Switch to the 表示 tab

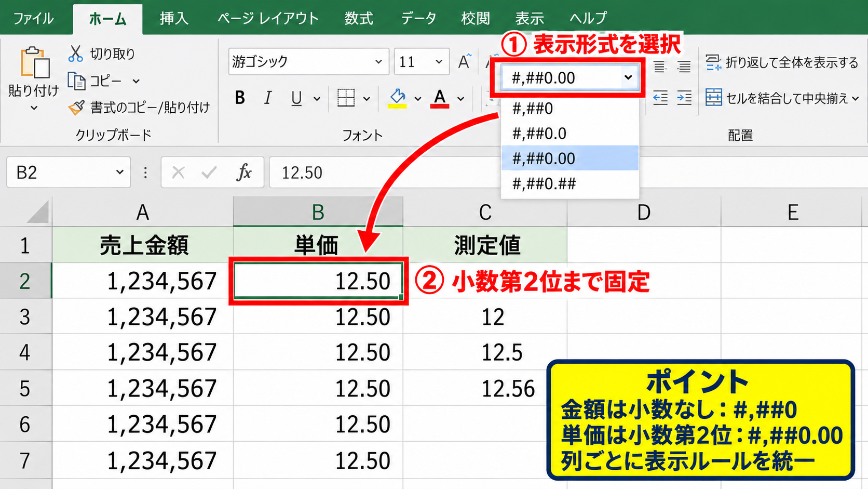pyautogui.click(x=530, y=19)
